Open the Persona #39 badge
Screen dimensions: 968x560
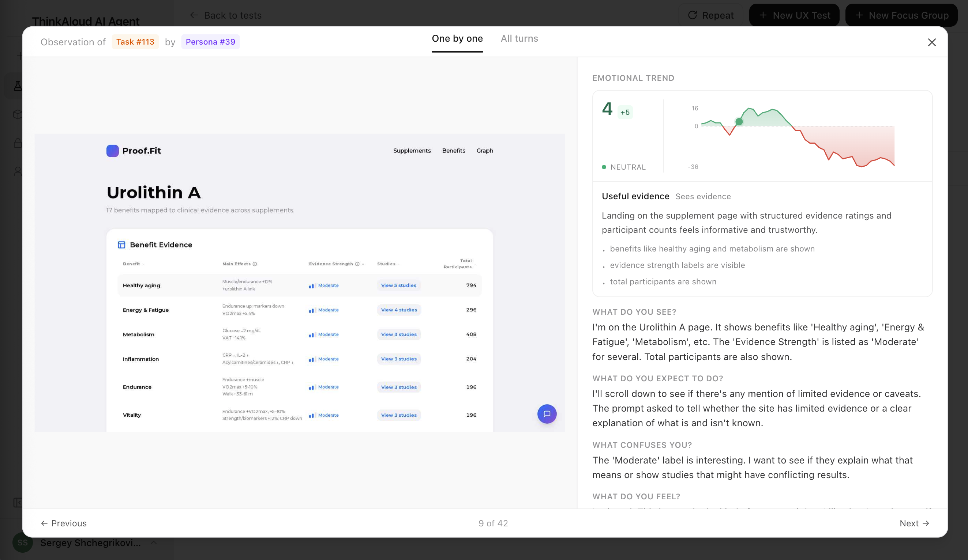210,42
